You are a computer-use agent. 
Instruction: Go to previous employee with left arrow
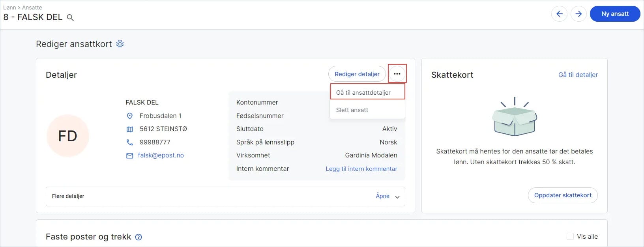point(559,14)
